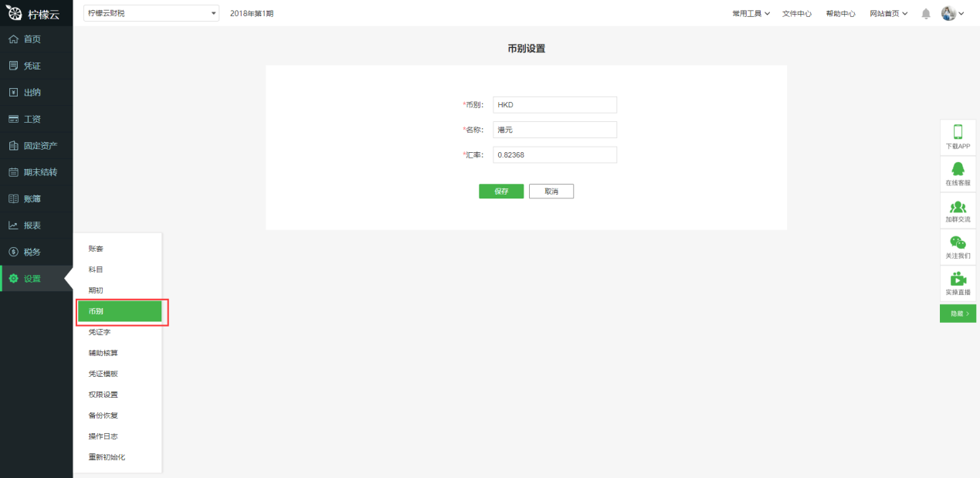This screenshot has width=980, height=478.
Task: Open online customer service (在线客服) icon
Action: (x=958, y=169)
